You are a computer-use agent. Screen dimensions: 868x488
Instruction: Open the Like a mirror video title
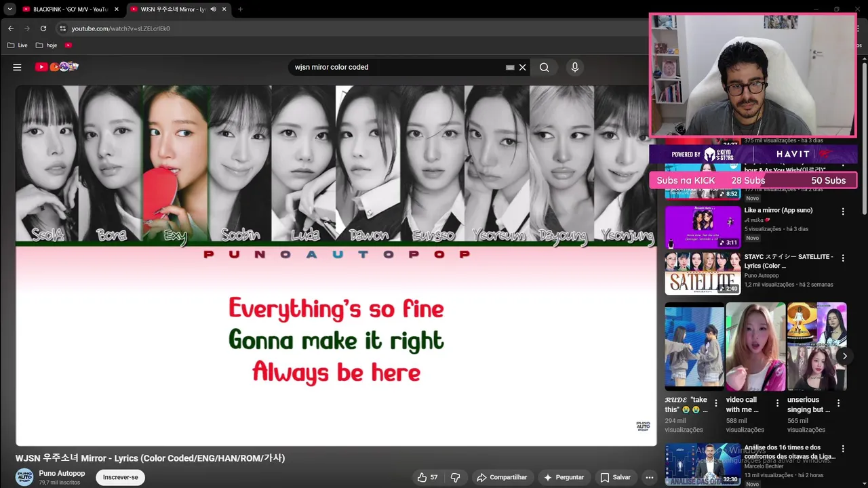coord(778,210)
